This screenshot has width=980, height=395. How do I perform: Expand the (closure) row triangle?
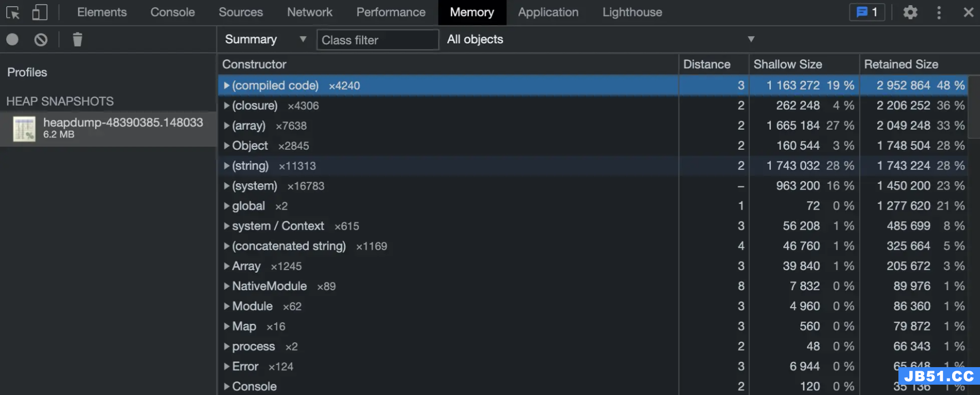[226, 105]
